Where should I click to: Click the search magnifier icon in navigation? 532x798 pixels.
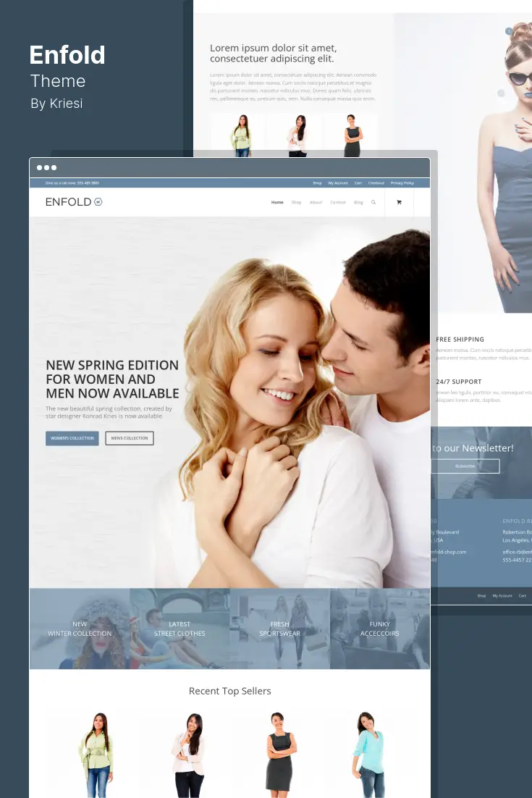(373, 202)
